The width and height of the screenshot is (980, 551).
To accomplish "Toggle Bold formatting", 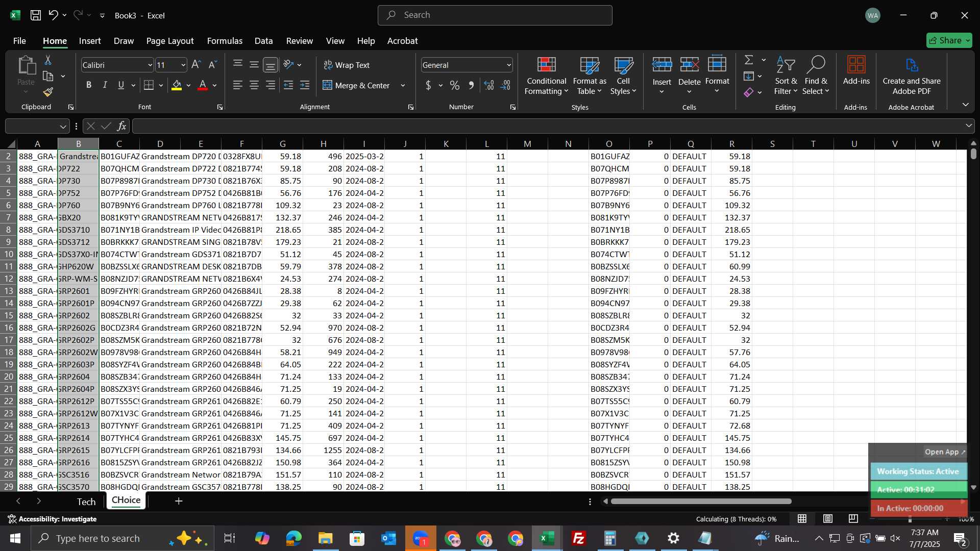I will pos(89,85).
